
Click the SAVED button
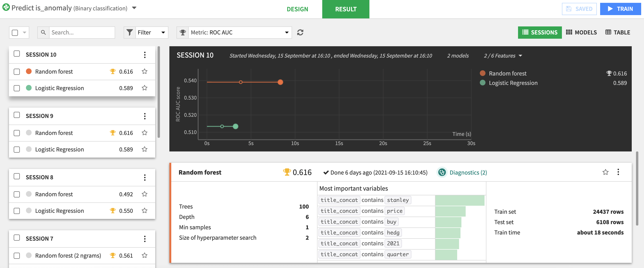tap(579, 9)
